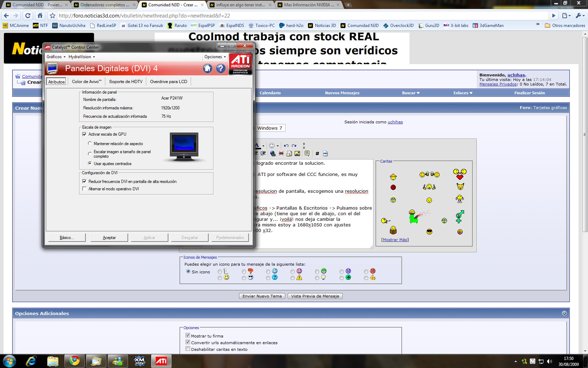588x368 pixels.
Task: Open smiley dropdown arrow in editor
Action: [x=278, y=146]
